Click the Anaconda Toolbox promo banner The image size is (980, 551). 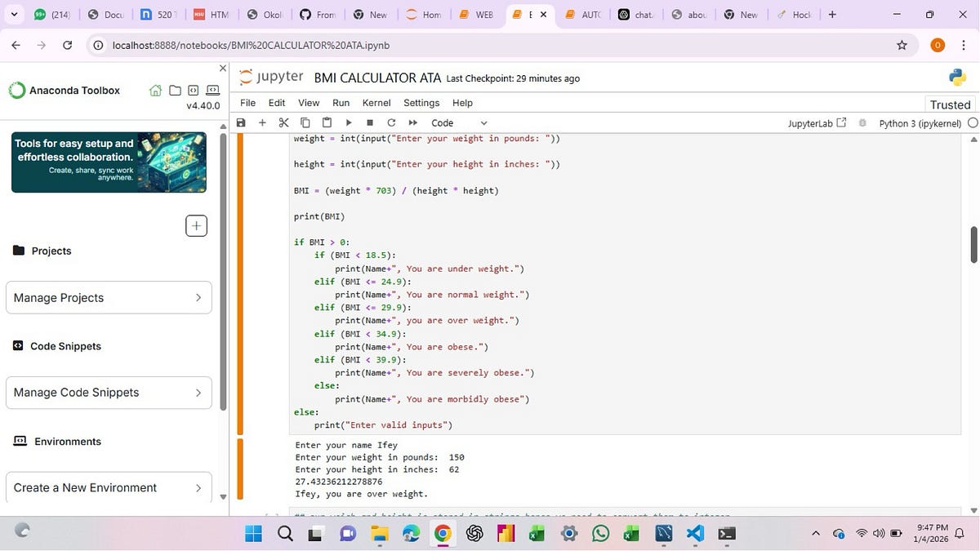click(109, 162)
